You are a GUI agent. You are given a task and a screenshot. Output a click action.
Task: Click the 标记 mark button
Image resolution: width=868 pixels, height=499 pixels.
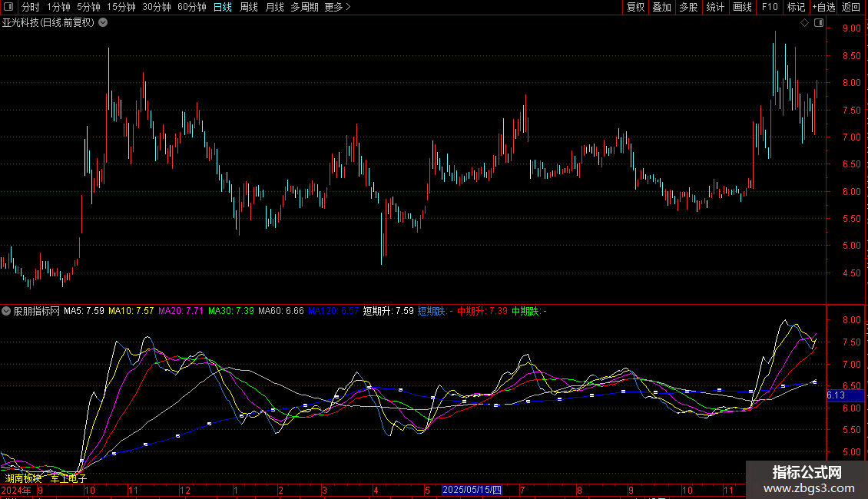[x=796, y=7]
